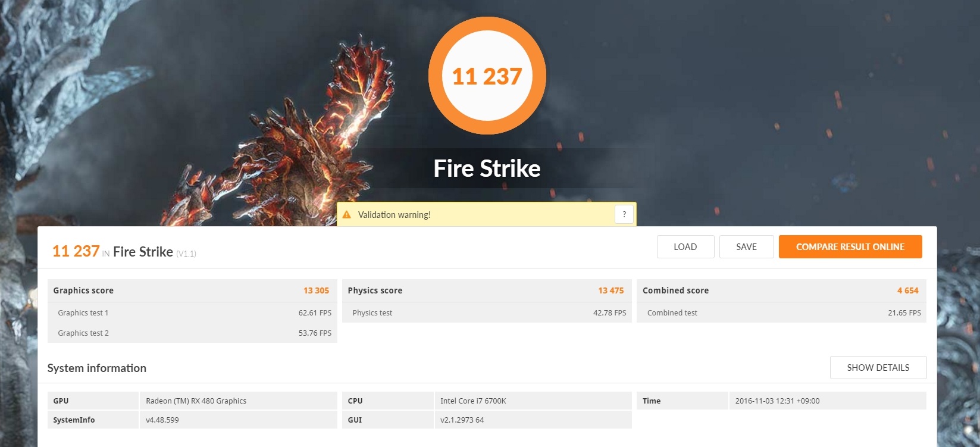This screenshot has width=980, height=447.
Task: Click Radeon (TM) RX 480 Graphics value
Action: 196,401
